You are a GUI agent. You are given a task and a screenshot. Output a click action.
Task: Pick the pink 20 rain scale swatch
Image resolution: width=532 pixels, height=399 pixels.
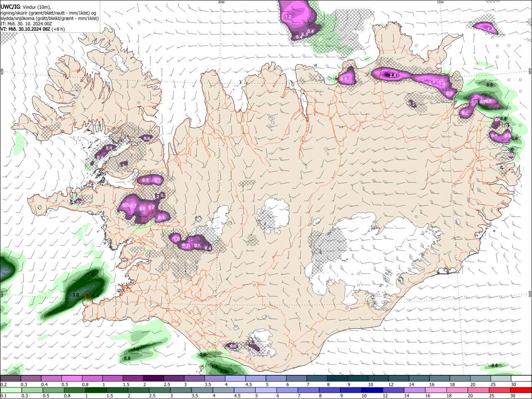pyautogui.click(x=479, y=390)
